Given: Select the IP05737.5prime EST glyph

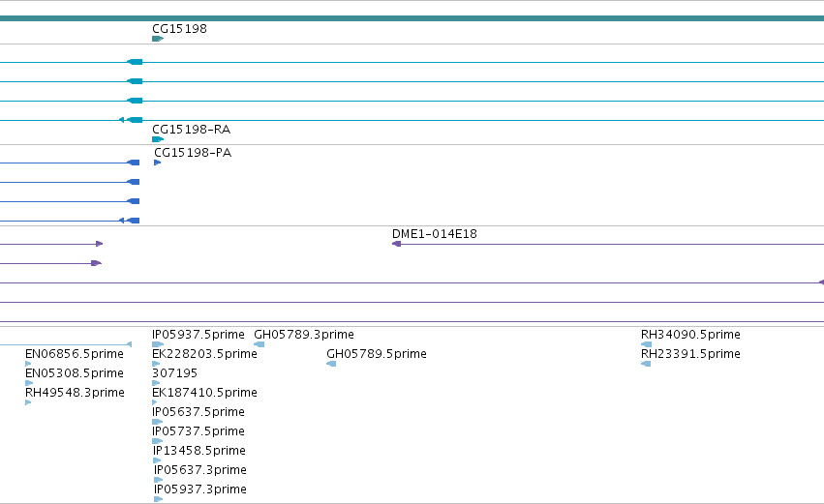Looking at the screenshot, I should click(157, 441).
